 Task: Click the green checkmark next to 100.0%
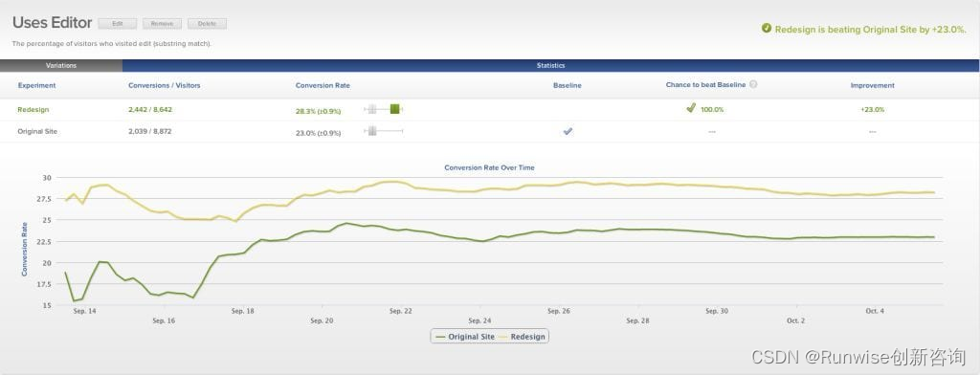click(691, 108)
